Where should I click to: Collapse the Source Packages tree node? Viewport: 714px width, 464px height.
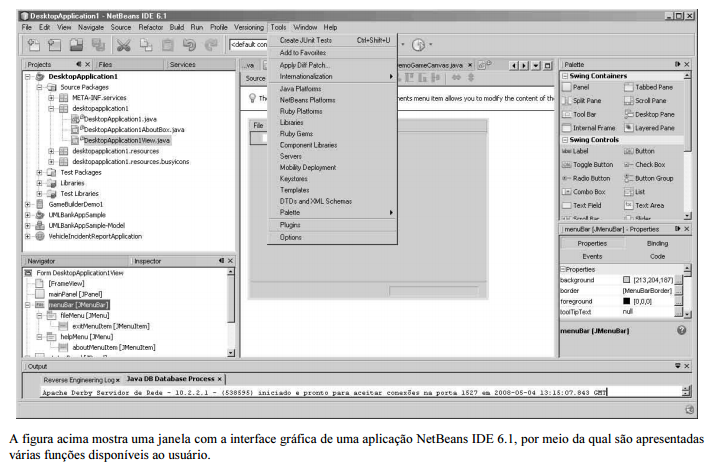coord(40,87)
